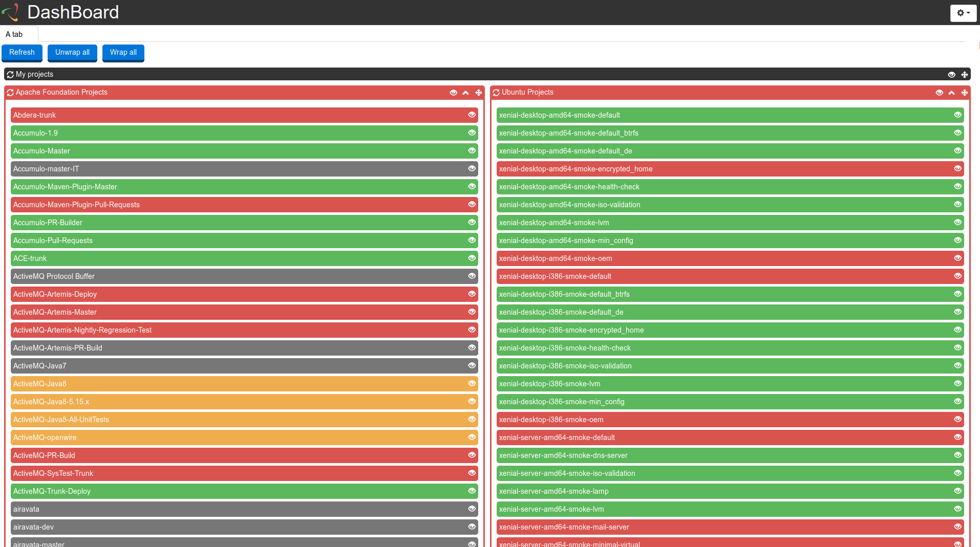The height and width of the screenshot is (547, 980).
Task: Click eye icon on xenial-desktop-amd64-smoke-oem
Action: pyautogui.click(x=957, y=258)
